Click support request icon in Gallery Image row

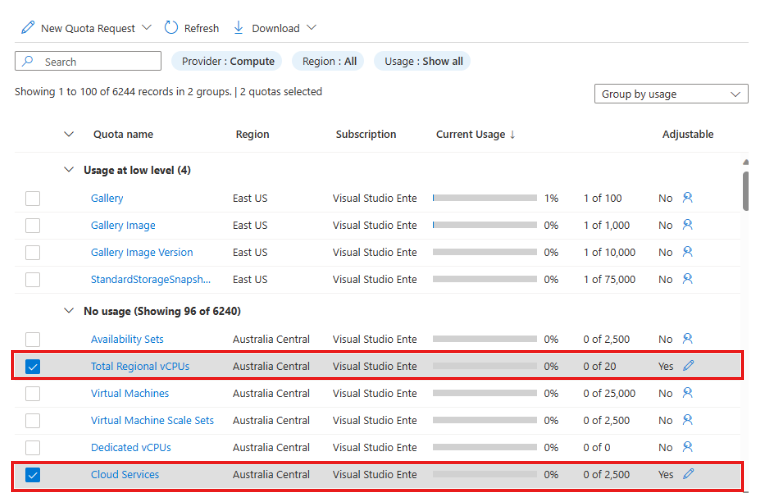tap(687, 225)
